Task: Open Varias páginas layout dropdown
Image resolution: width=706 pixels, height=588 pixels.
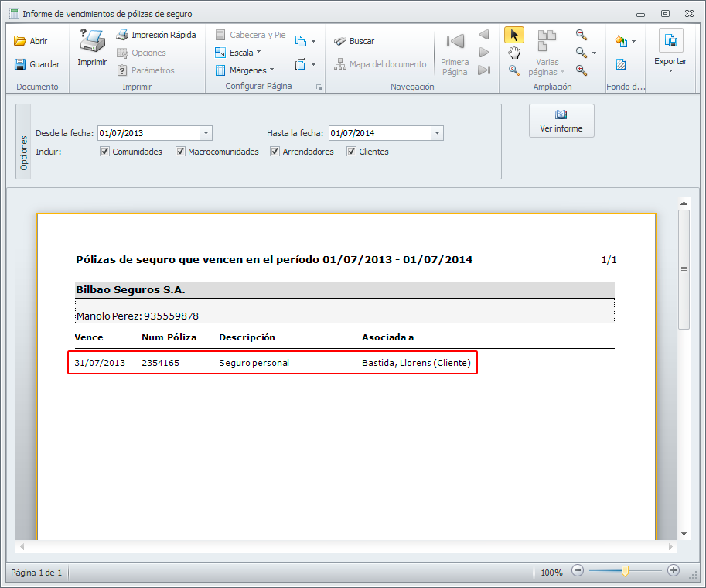Action: (x=547, y=53)
